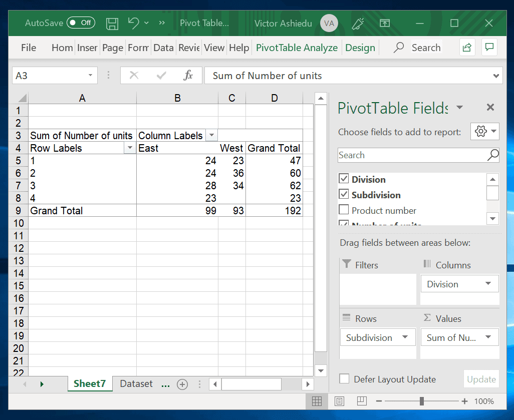Open the Column Labels filter dropdown

(x=211, y=135)
